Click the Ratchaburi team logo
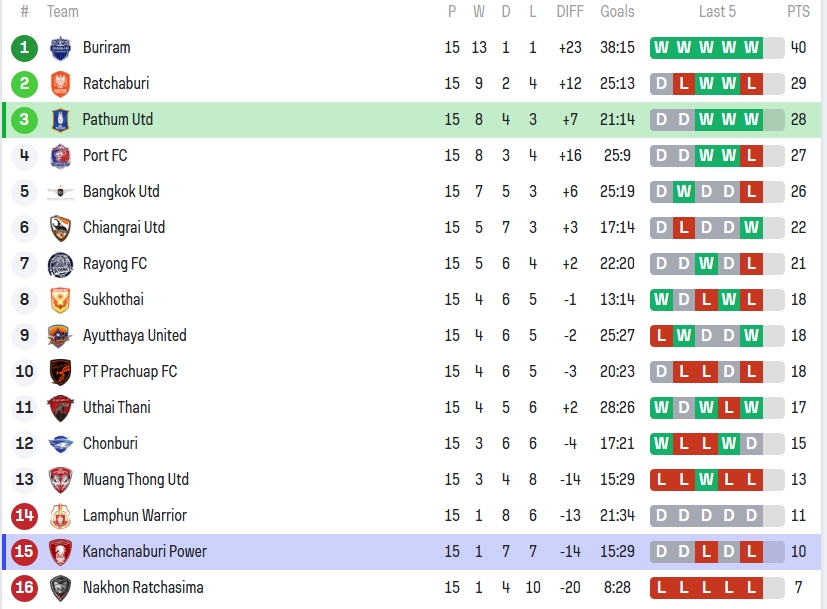827x609 pixels. click(x=60, y=84)
